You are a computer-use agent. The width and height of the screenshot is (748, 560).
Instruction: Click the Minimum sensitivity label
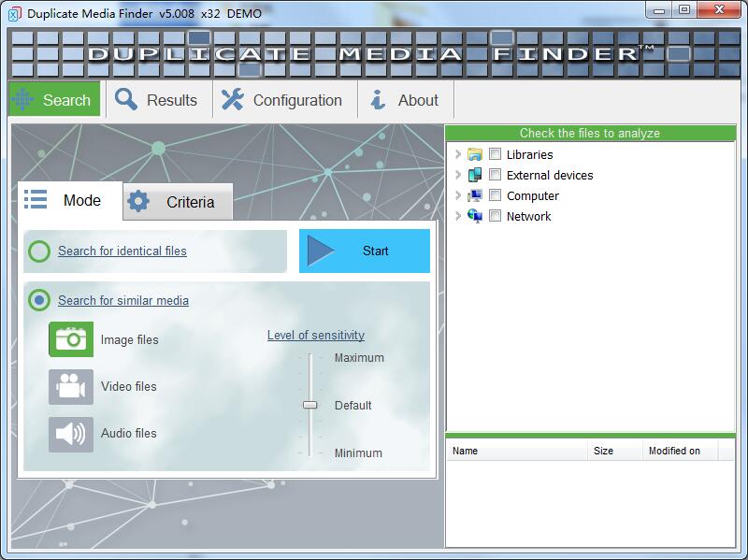(x=358, y=453)
